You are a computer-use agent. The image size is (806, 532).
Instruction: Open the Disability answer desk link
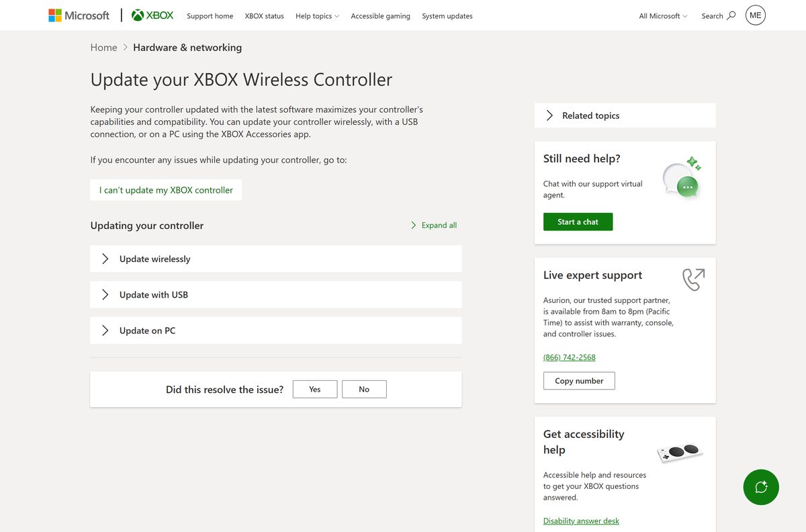point(581,521)
